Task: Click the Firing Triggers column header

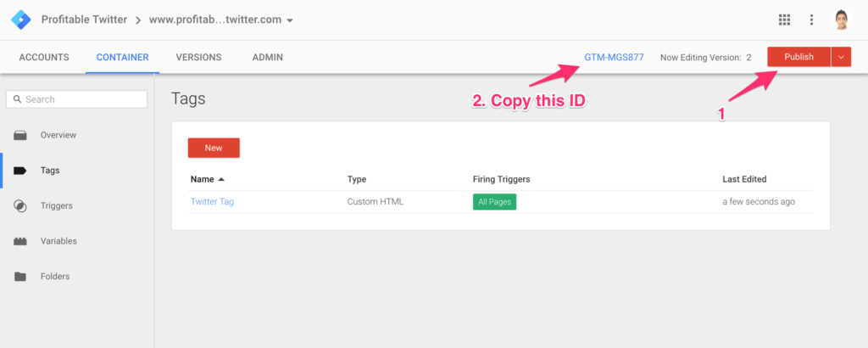Action: (x=502, y=180)
